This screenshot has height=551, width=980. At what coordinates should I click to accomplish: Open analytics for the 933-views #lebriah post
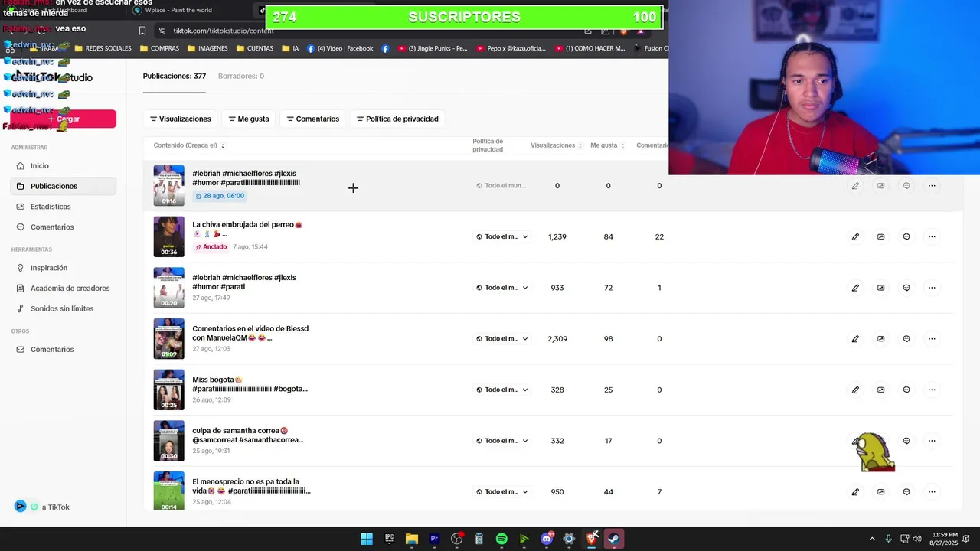[x=880, y=288]
